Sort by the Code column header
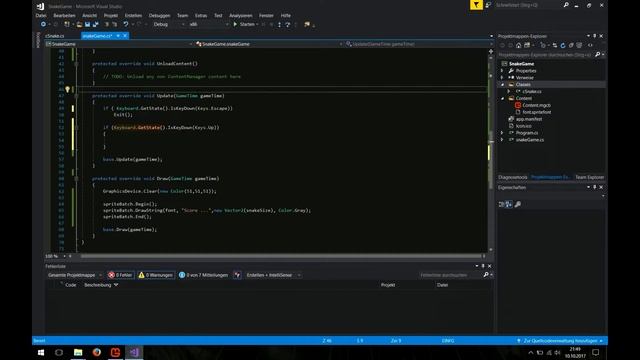Viewport: 640px width, 360px height. tap(71, 285)
